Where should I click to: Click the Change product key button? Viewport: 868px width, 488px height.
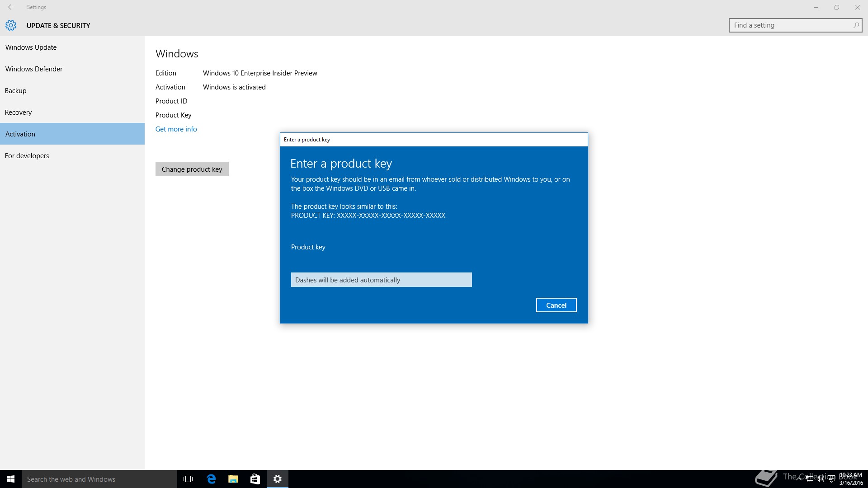click(192, 169)
